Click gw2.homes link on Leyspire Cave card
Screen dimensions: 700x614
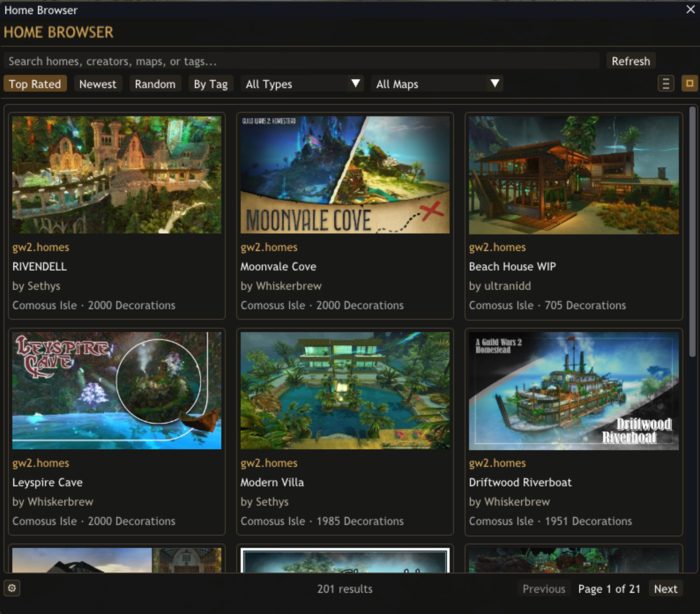coord(41,463)
